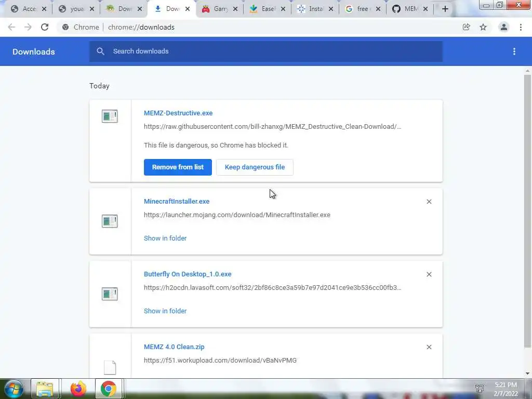Close the Easel tab
Screen dimensions: 532x399
(283, 9)
